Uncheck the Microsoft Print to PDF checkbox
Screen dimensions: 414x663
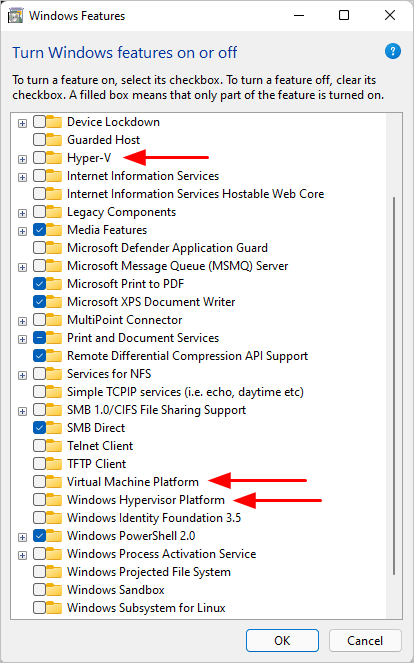[39, 284]
